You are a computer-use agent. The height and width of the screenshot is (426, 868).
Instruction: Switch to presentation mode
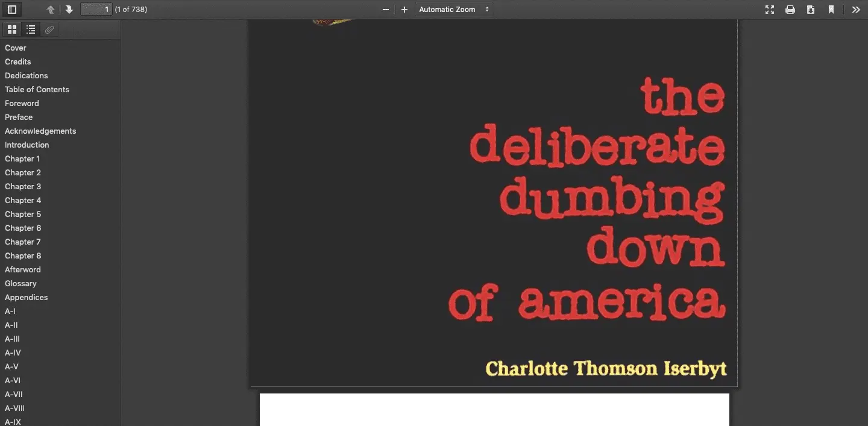pos(770,10)
